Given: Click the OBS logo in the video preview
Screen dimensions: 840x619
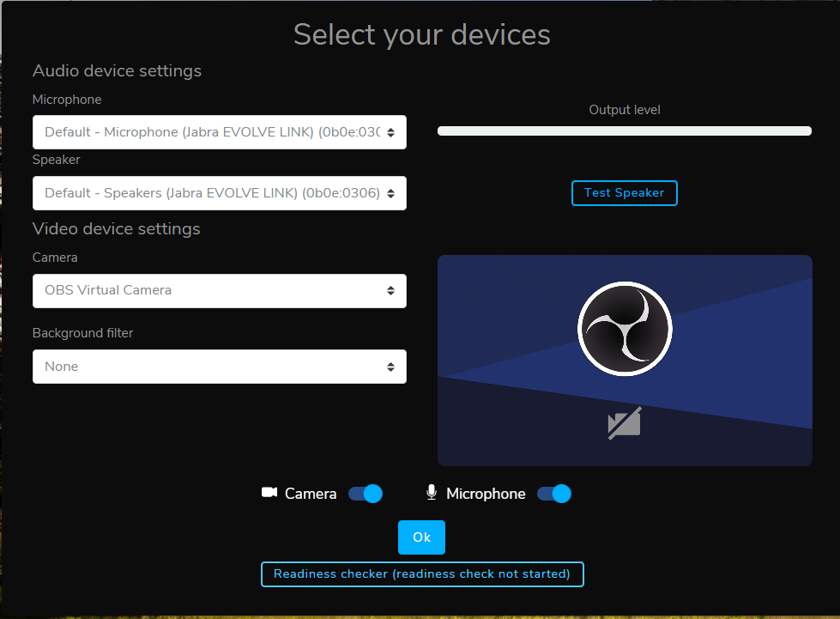Looking at the screenshot, I should click(x=625, y=327).
